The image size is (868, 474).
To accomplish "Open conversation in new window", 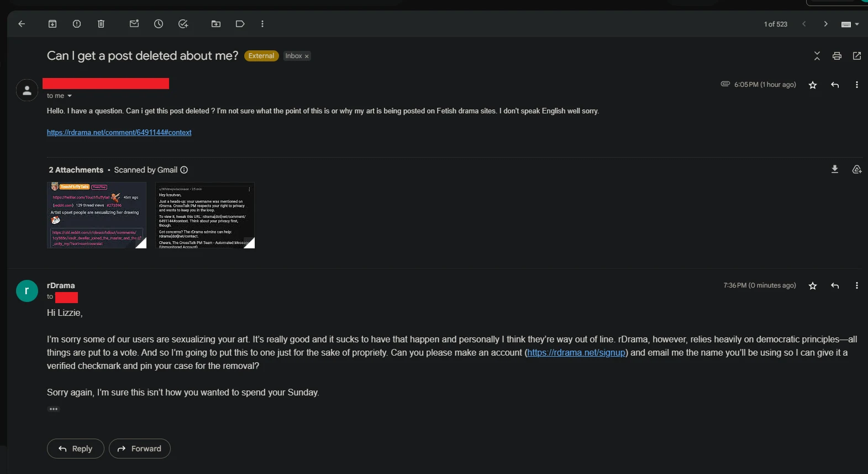I will tap(857, 56).
